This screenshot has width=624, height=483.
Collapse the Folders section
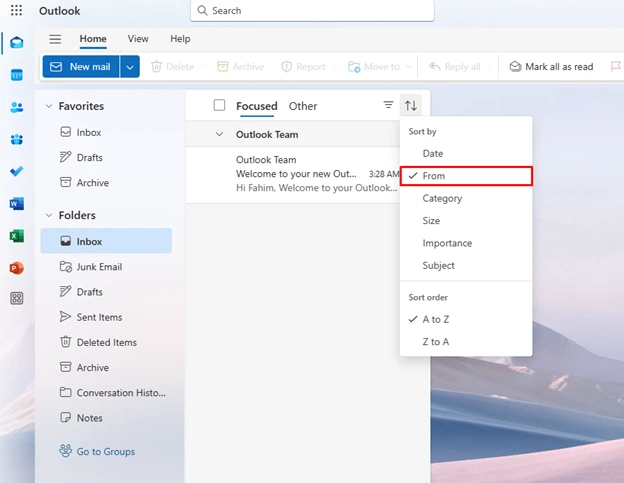click(x=49, y=215)
